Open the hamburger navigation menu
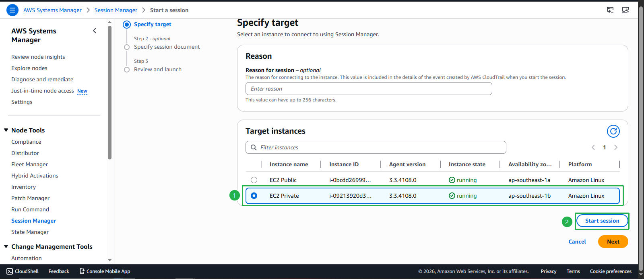Viewport: 644px width, 279px height. pos(12,10)
